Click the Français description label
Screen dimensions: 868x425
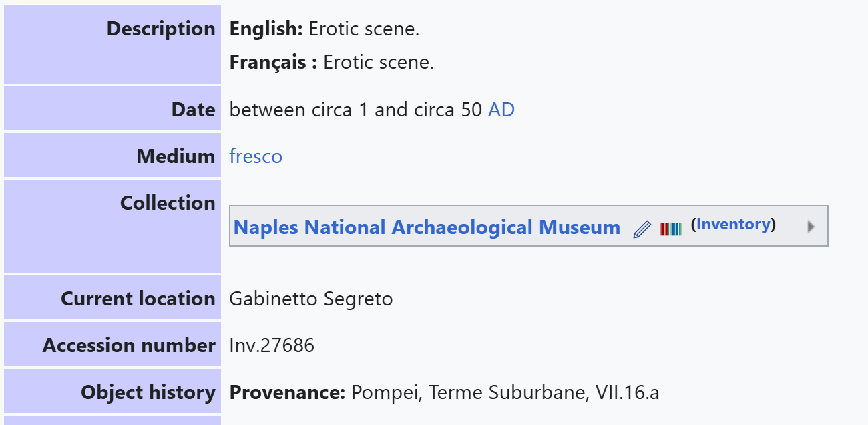[273, 63]
